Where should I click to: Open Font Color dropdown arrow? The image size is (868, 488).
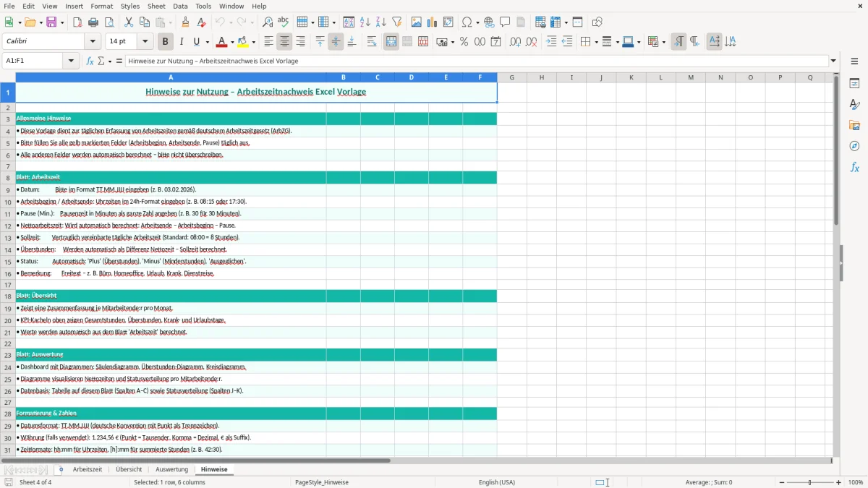click(231, 42)
